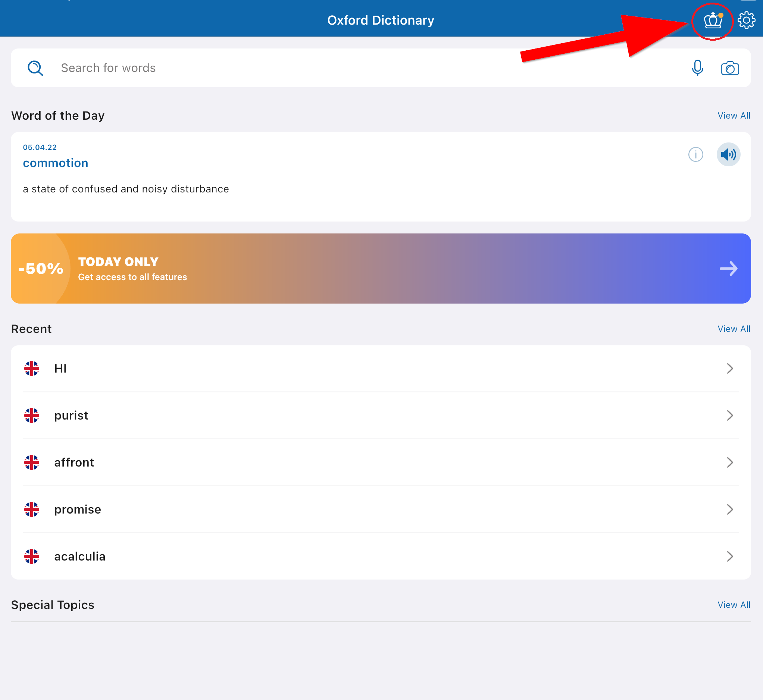Open the -50% Today Only banner

(x=381, y=269)
